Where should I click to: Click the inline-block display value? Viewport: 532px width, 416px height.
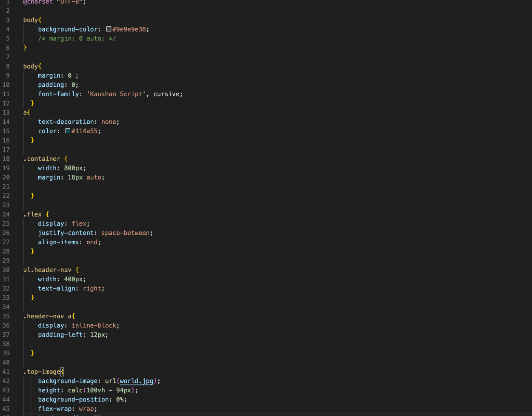click(94, 325)
